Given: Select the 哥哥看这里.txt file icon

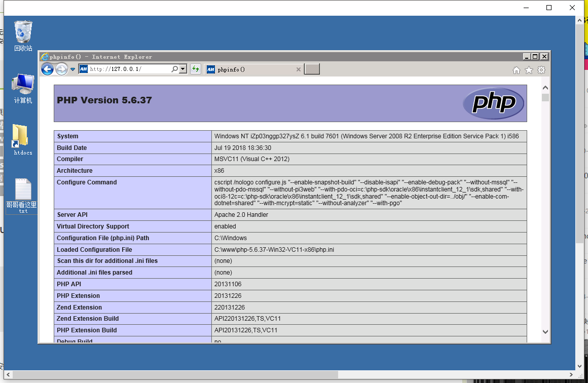Looking at the screenshot, I should pos(22,196).
